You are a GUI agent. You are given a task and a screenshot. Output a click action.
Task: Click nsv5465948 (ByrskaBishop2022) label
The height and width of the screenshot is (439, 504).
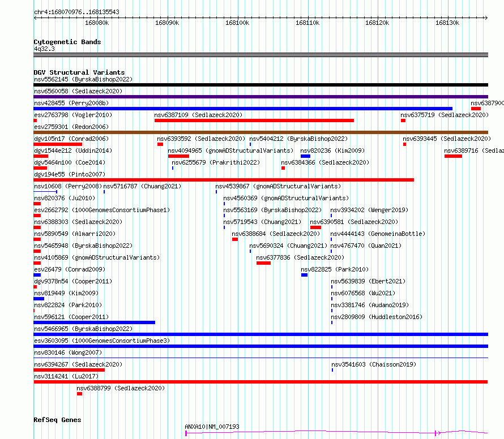point(83,246)
